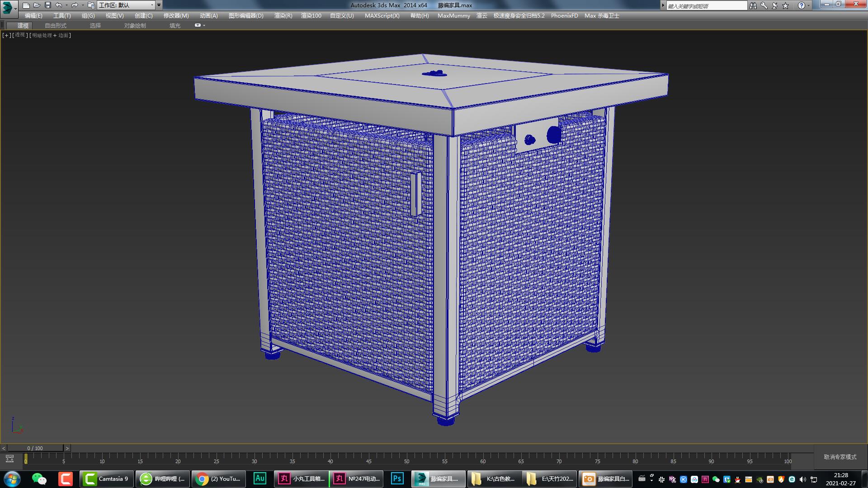Select the InfoCenter search binoculars icon
This screenshot has height=488, width=868.
[753, 5]
